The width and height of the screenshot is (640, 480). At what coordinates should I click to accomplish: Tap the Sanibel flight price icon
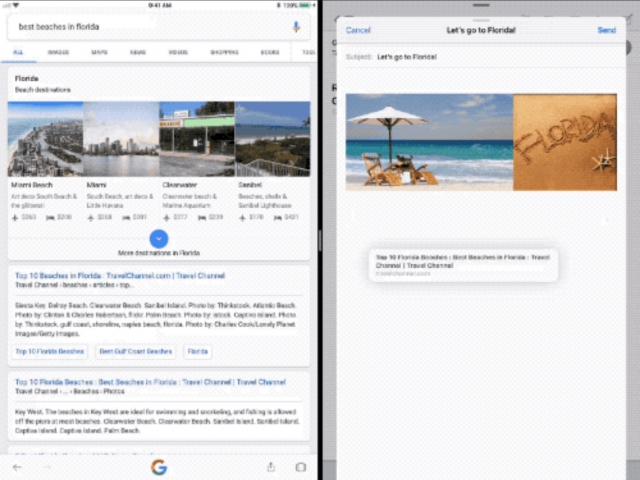pyautogui.click(x=242, y=218)
